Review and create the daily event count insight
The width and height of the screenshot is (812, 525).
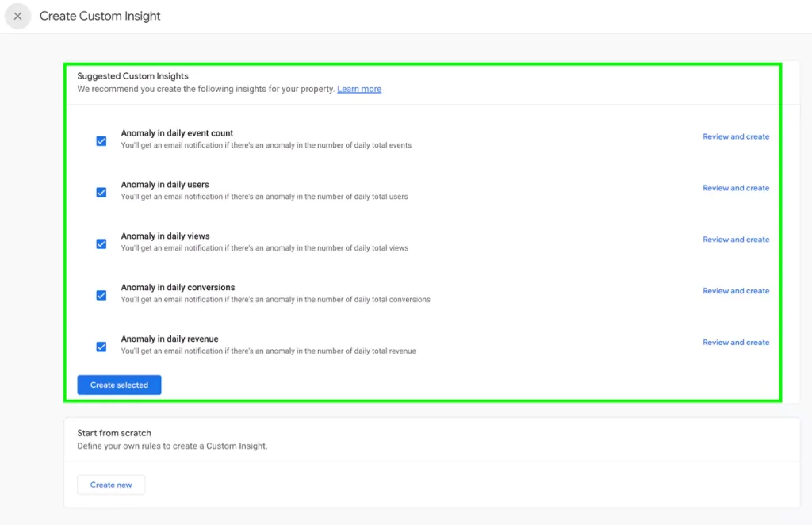pyautogui.click(x=736, y=136)
